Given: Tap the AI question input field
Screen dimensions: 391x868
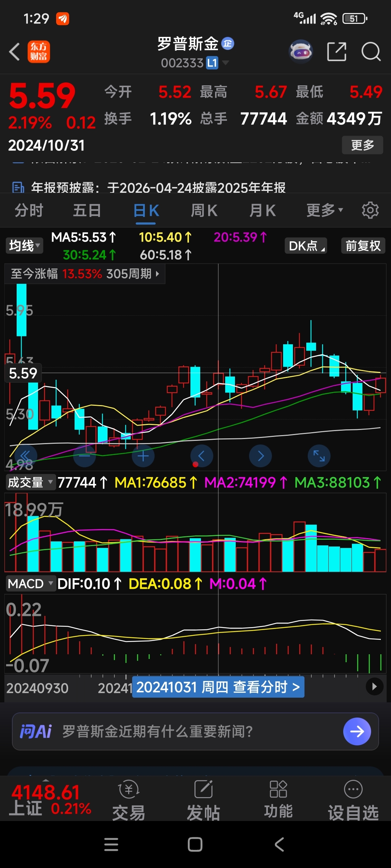Looking at the screenshot, I should click(195, 731).
